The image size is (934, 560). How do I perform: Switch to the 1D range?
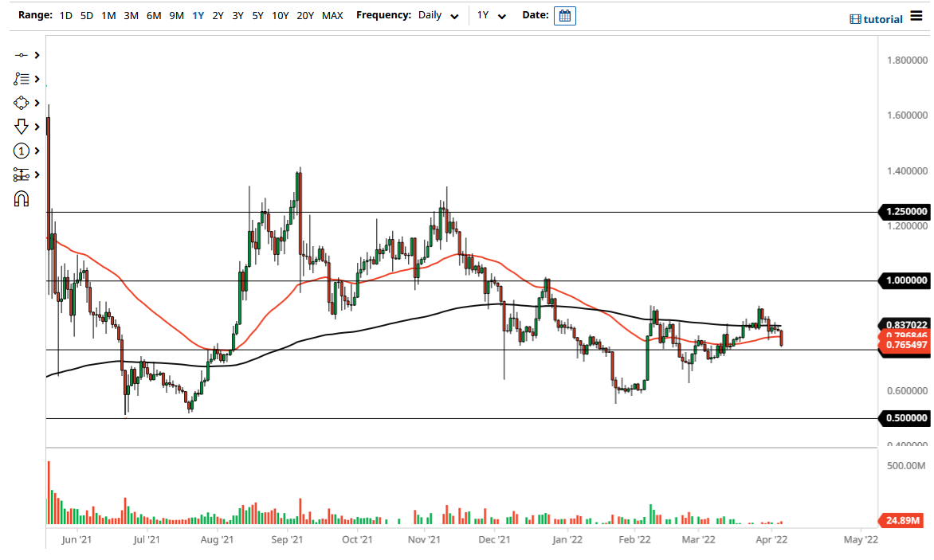pos(65,14)
